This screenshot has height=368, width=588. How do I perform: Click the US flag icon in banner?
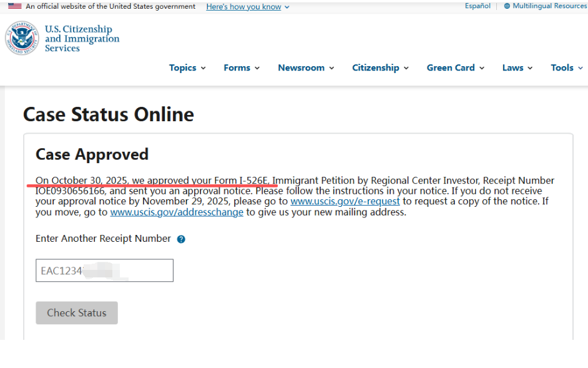pos(14,6)
